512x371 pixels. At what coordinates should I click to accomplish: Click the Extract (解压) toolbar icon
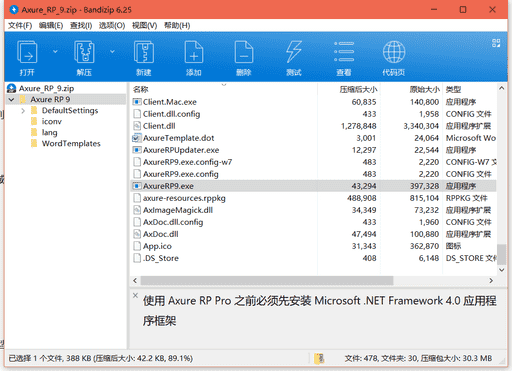(x=84, y=52)
